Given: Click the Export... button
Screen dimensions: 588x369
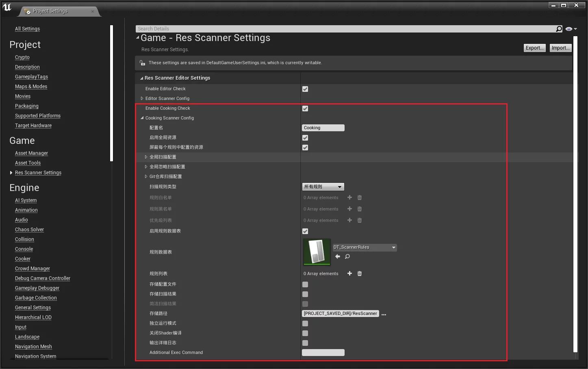Looking at the screenshot, I should (534, 48).
